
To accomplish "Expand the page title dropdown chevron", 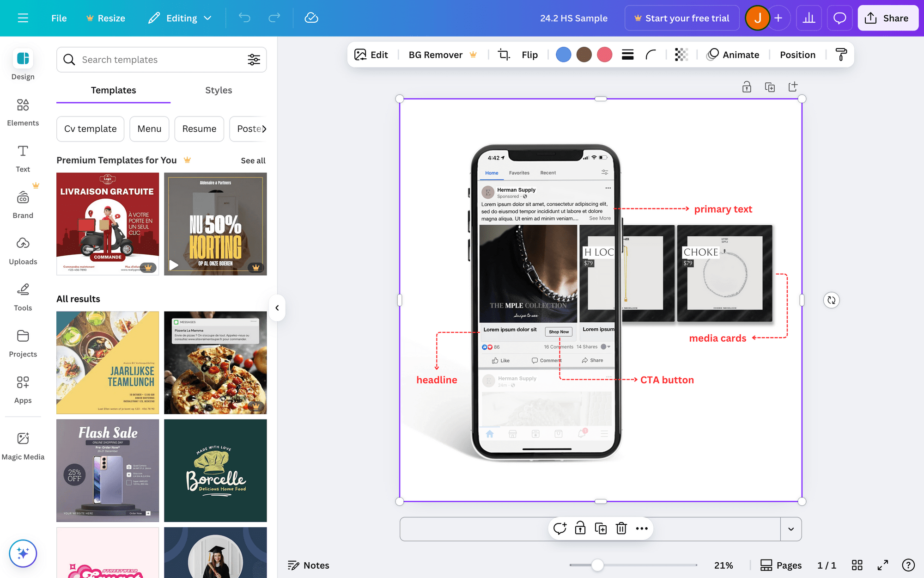I will (x=790, y=529).
